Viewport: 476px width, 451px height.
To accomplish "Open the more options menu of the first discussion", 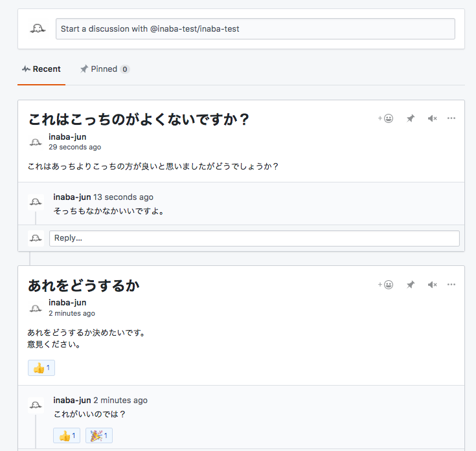I will click(451, 118).
